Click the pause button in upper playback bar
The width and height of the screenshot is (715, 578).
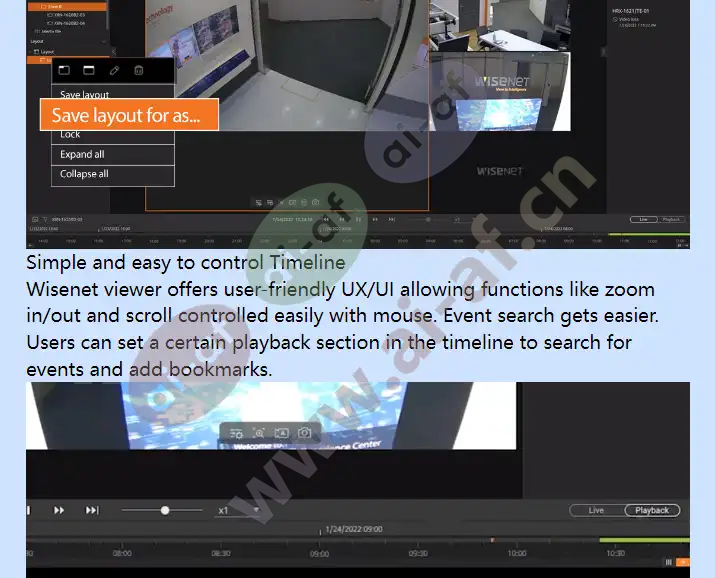[358, 219]
